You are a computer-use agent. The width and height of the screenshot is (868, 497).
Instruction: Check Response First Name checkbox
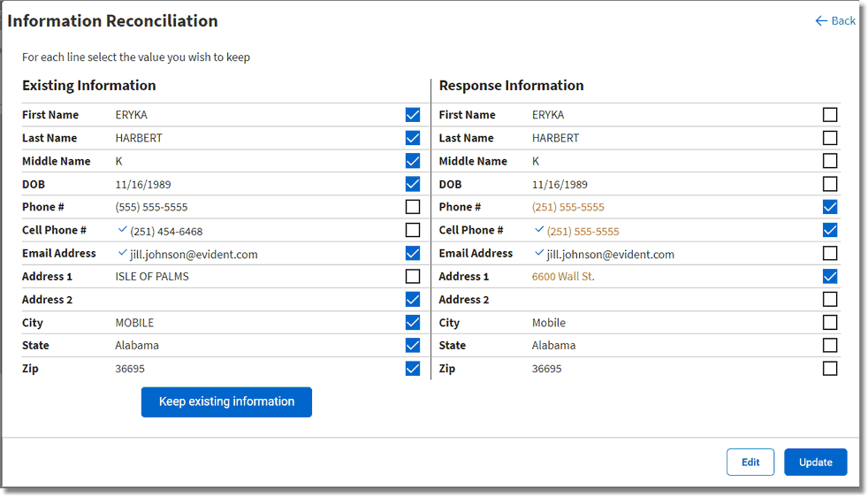click(x=830, y=115)
